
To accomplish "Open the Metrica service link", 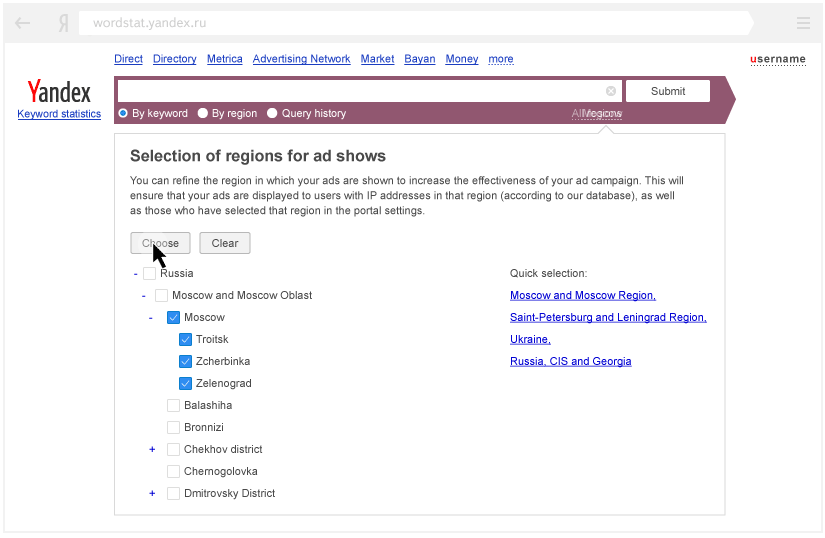I will (x=225, y=59).
